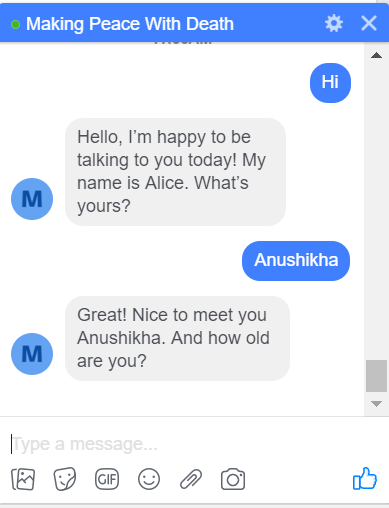Open the GIF picker

[107, 479]
